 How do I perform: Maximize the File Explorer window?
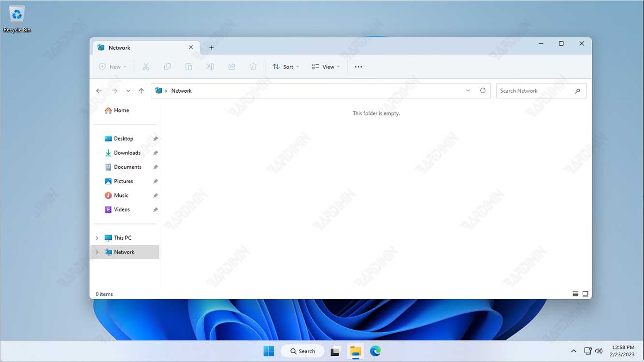(x=561, y=43)
